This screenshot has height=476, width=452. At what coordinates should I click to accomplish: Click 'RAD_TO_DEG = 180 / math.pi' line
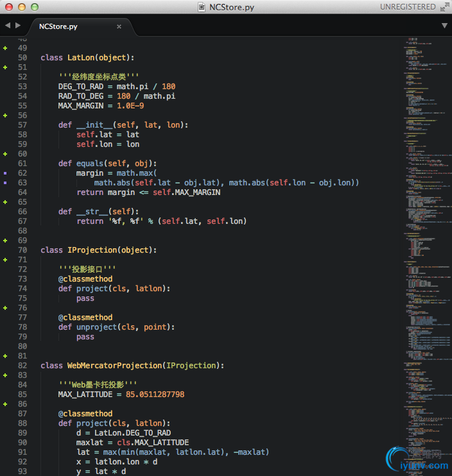click(117, 96)
